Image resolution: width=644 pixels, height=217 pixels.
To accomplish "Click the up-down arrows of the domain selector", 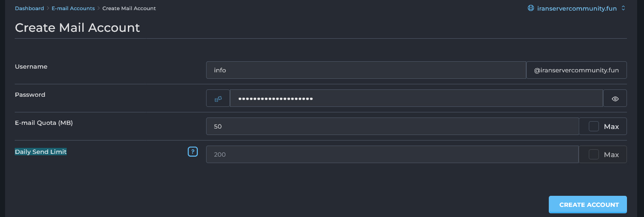I will [x=623, y=8].
